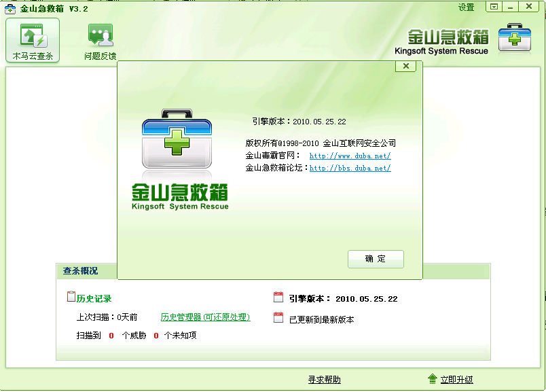Viewport: 546px width, 392px height.
Task: Open the 设置 settings menu
Action: click(467, 7)
